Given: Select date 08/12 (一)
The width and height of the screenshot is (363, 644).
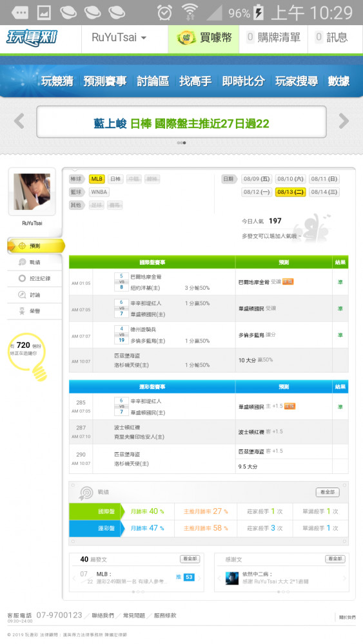Looking at the screenshot, I should pos(257,192).
